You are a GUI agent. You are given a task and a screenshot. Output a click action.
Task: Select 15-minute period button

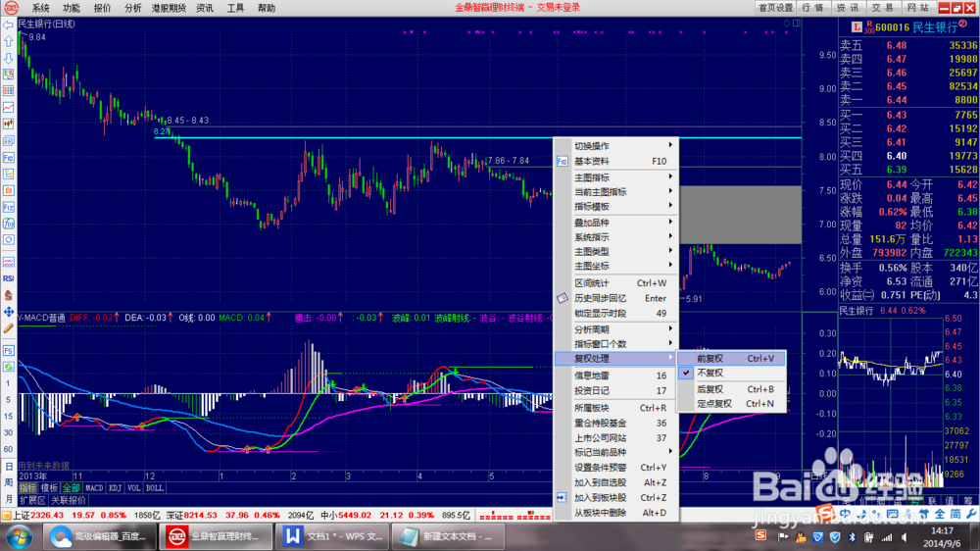pos(8,417)
